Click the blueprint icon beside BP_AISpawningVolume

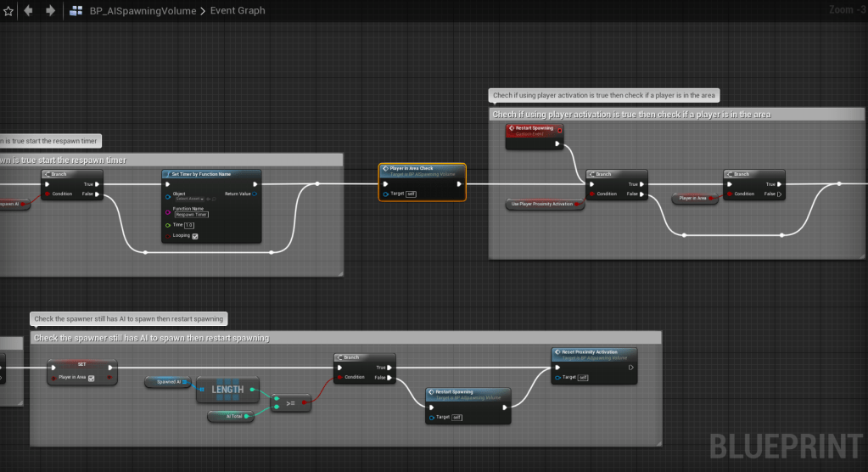[x=76, y=11]
